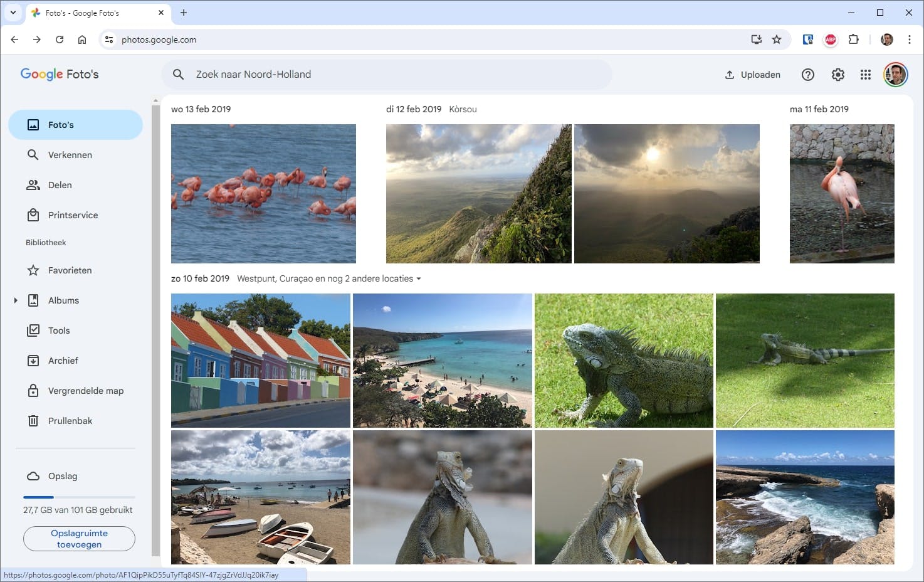The width and height of the screenshot is (924, 582).
Task: Open the Delen menu item
Action: 75,185
